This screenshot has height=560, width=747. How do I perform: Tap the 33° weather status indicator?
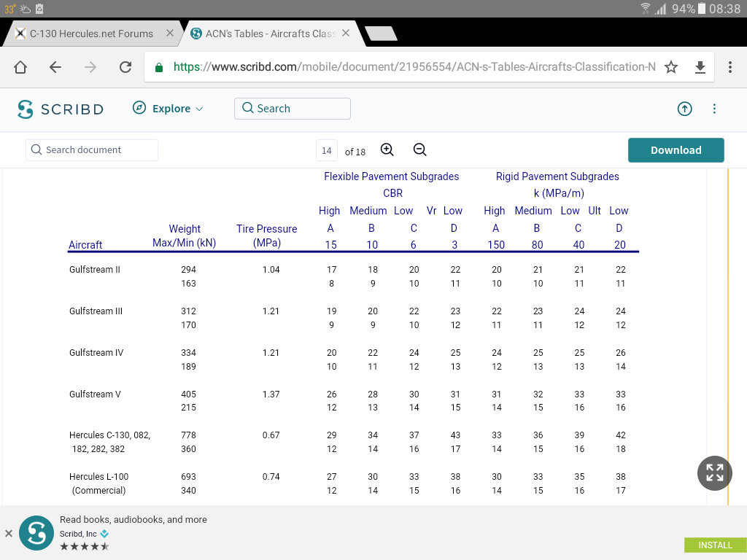(x=10, y=9)
